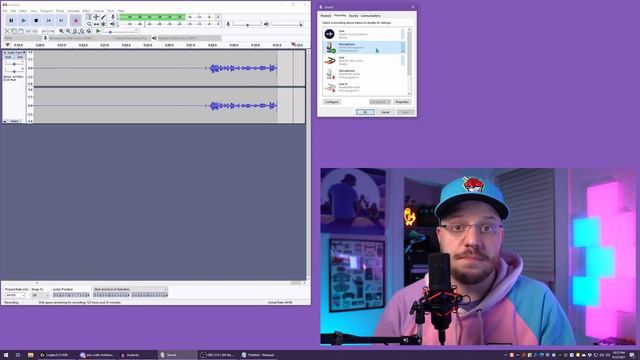Click the Play button in Audacity
The image size is (640, 360).
pos(24,20)
